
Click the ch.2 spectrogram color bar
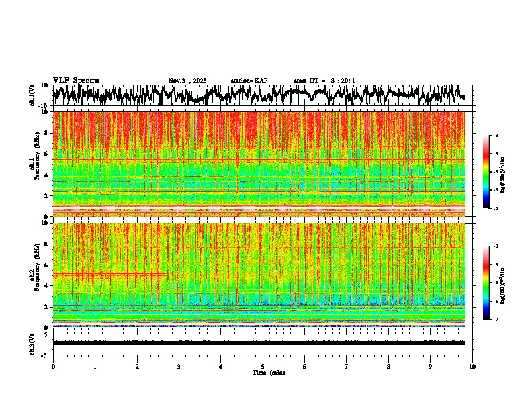click(x=486, y=283)
